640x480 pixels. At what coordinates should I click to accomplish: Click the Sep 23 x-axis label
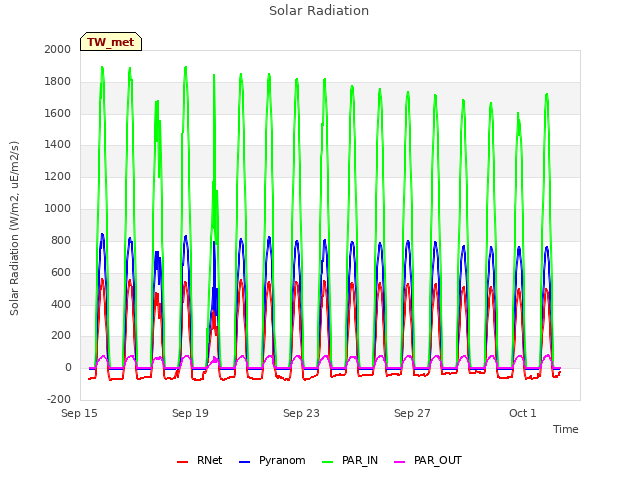pos(301,413)
